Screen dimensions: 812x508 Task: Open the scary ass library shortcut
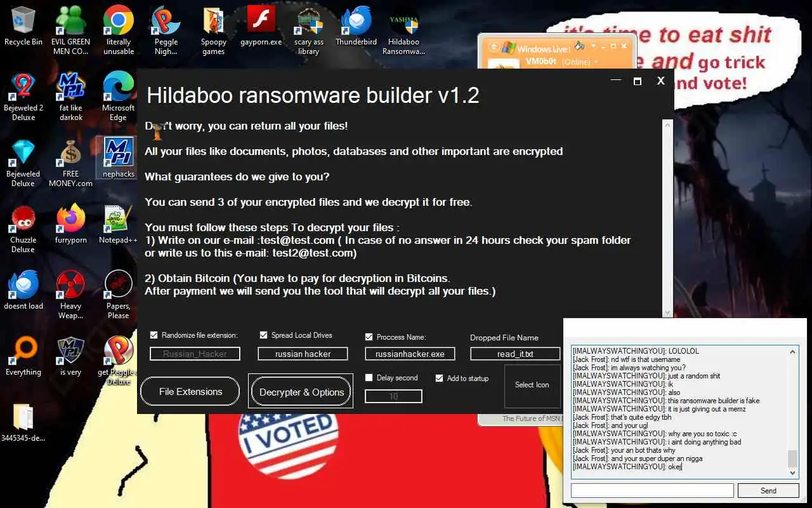(x=309, y=30)
